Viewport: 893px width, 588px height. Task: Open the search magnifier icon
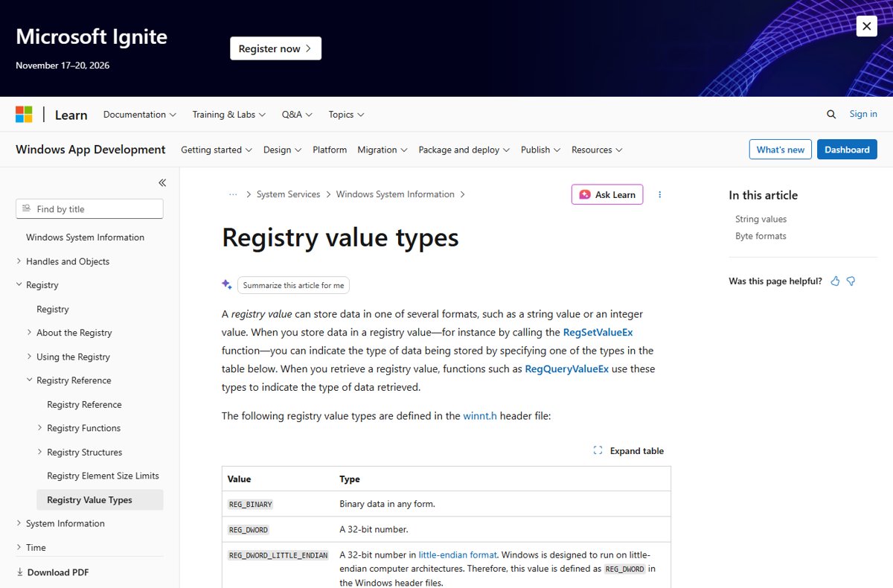pyautogui.click(x=831, y=114)
